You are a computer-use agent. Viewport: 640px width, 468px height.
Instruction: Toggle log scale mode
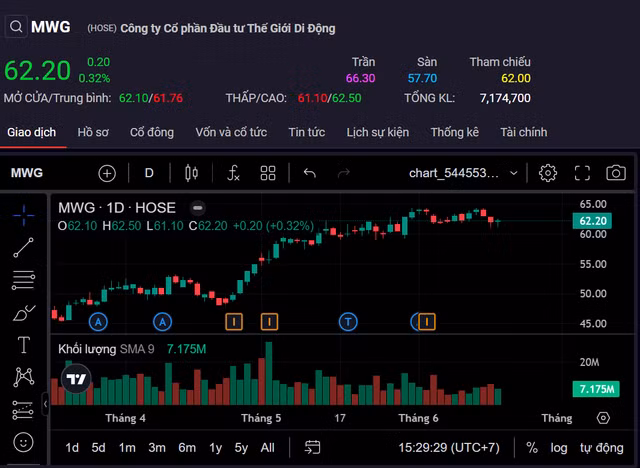pyautogui.click(x=559, y=448)
